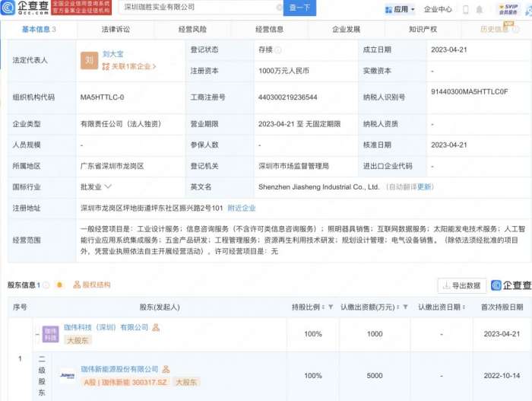
Task: Switch to the 经营风险 tab
Action: click(x=192, y=30)
